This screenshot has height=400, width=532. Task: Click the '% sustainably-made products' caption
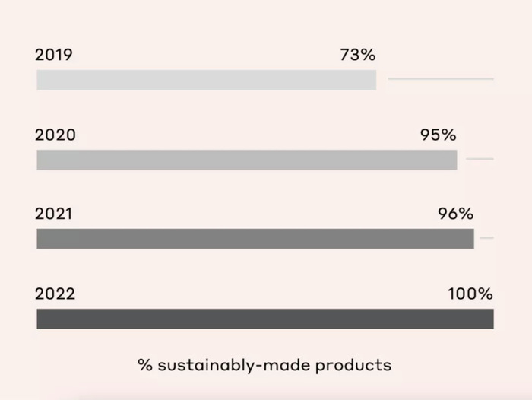[x=264, y=366]
